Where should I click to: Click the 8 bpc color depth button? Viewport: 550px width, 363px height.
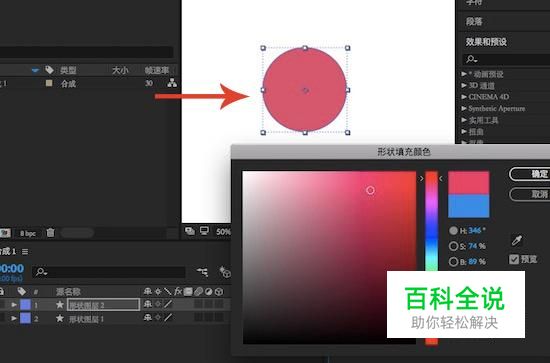28,233
